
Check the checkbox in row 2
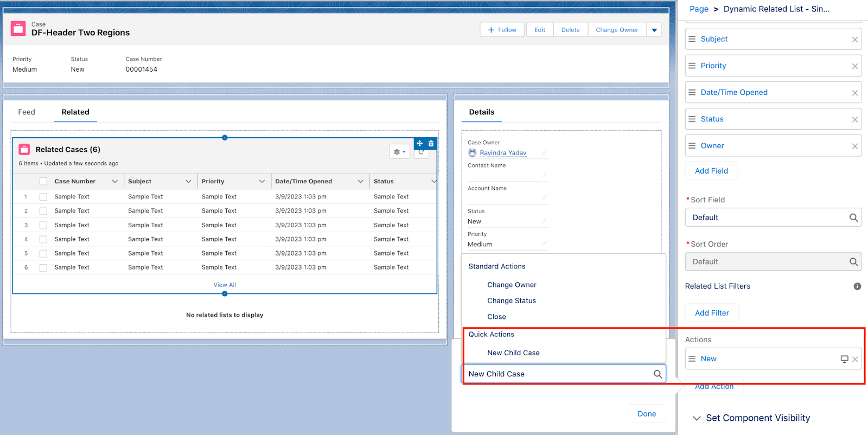[43, 211]
